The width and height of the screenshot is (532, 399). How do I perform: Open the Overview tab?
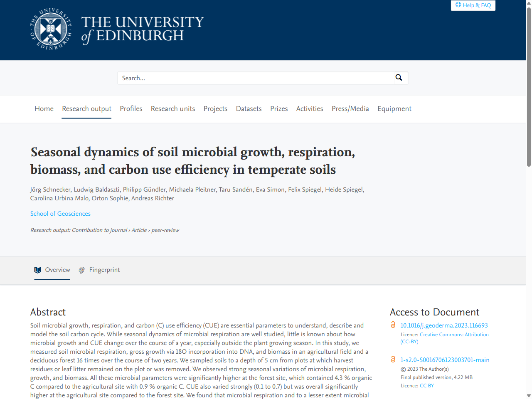57,270
